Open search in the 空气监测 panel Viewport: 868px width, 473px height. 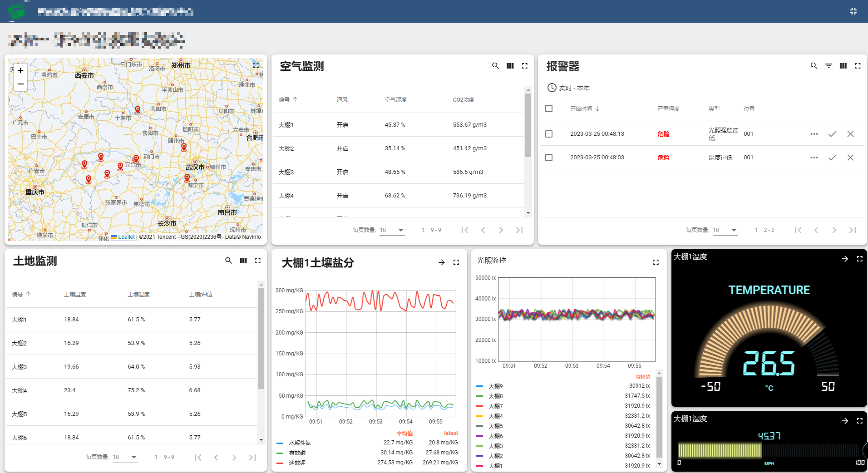tap(495, 66)
